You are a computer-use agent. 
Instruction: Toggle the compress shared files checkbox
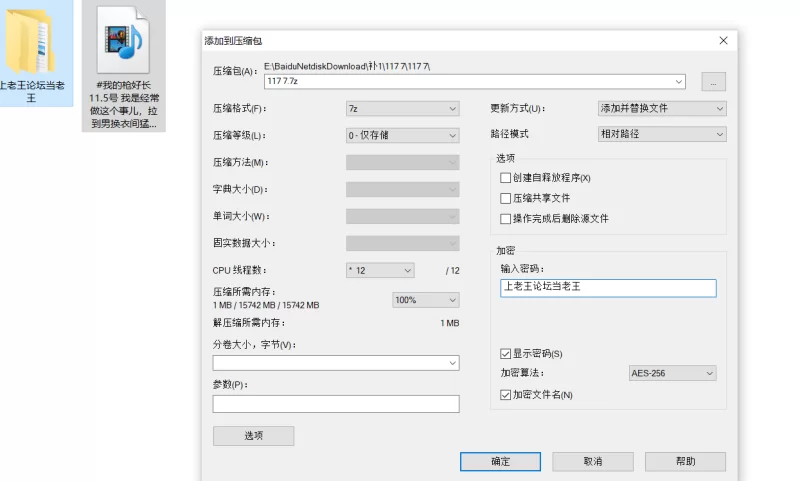pos(505,198)
